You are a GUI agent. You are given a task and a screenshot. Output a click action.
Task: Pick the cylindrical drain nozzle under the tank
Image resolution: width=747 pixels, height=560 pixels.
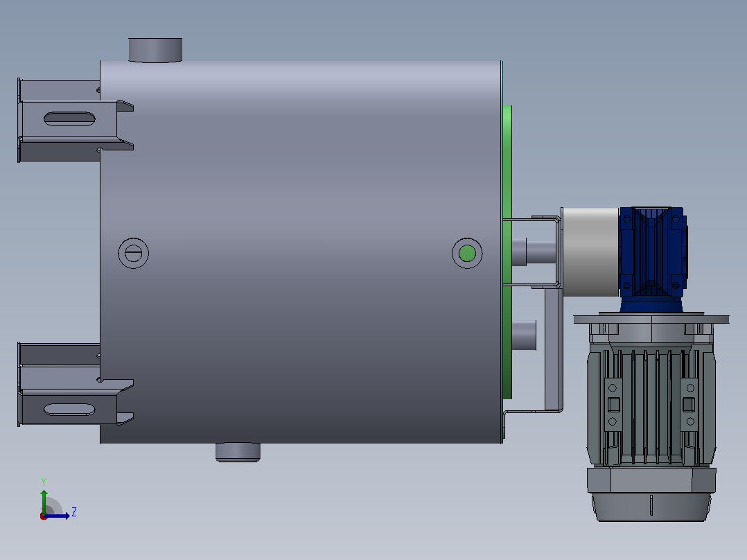point(238,453)
